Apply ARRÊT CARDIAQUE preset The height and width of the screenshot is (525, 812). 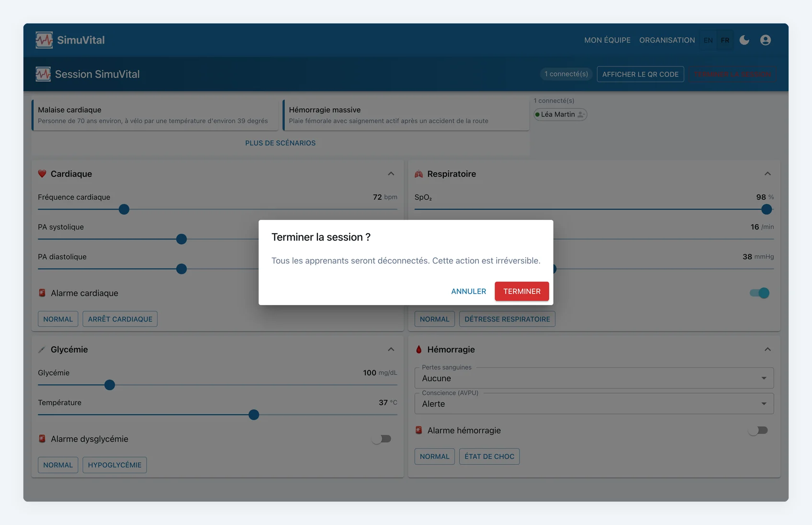[120, 319]
